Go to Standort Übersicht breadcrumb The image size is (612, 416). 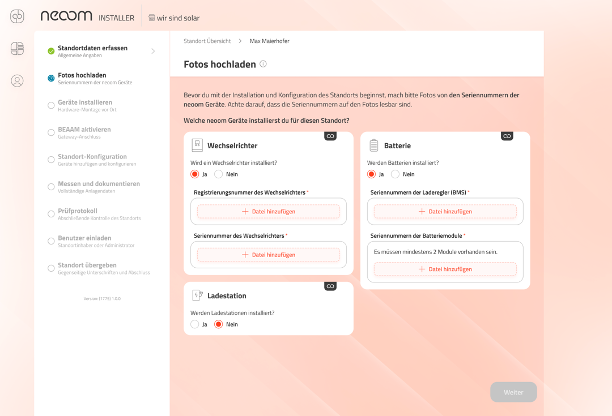(207, 41)
